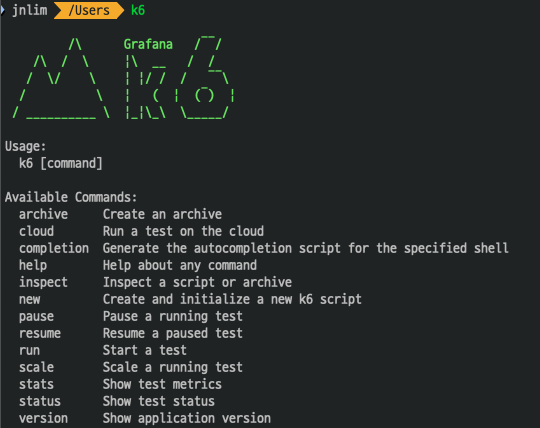The image size is (540, 428).
Task: Click 'Pause a running test' description
Action: click(173, 316)
